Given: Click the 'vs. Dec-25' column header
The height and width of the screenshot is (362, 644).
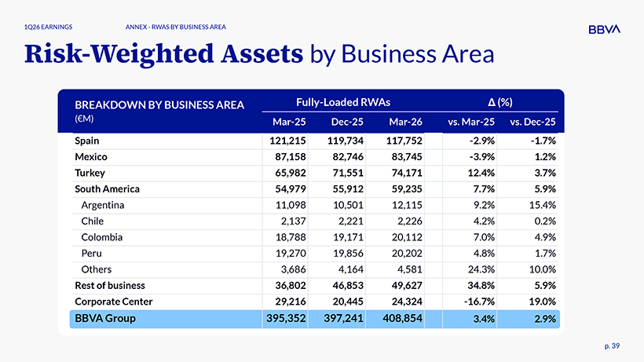Looking at the screenshot, I should coord(532,122).
